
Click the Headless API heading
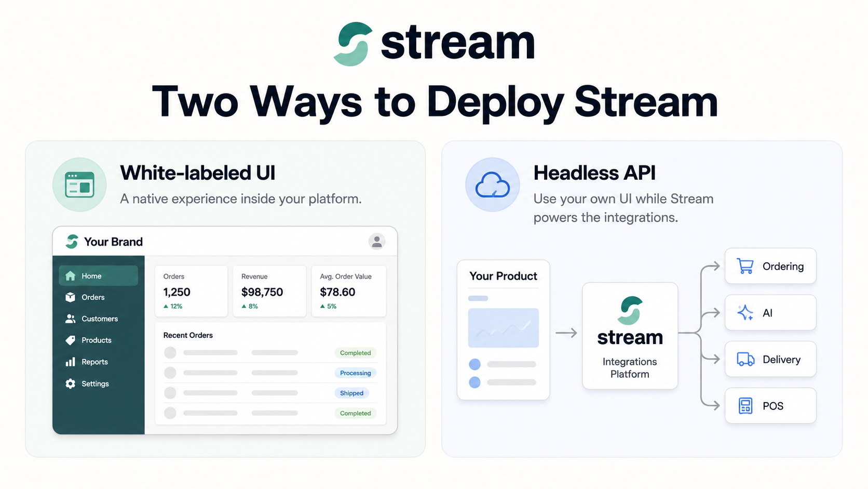[x=595, y=173]
